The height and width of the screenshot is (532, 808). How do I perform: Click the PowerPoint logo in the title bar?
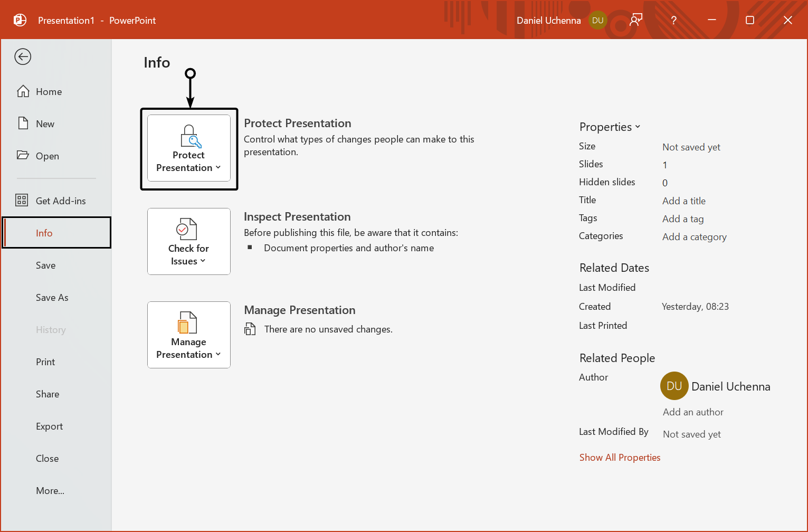coord(19,20)
